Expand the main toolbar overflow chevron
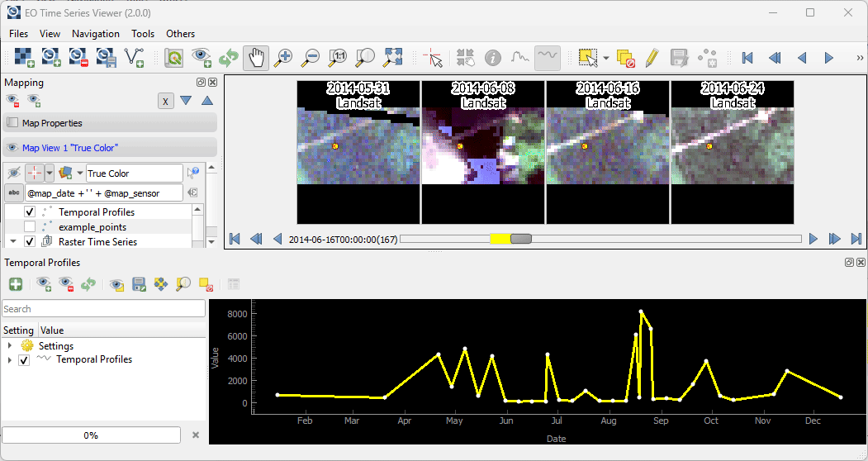Screen dimensions: 868x461 [859, 57]
